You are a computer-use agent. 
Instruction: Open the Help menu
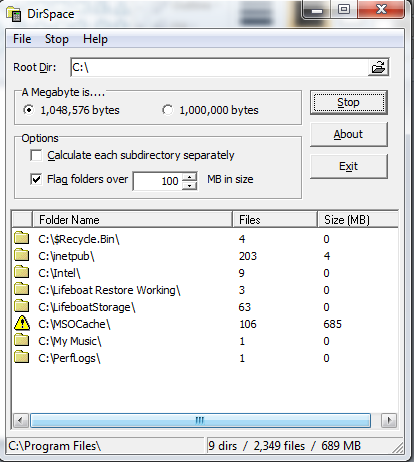point(95,39)
